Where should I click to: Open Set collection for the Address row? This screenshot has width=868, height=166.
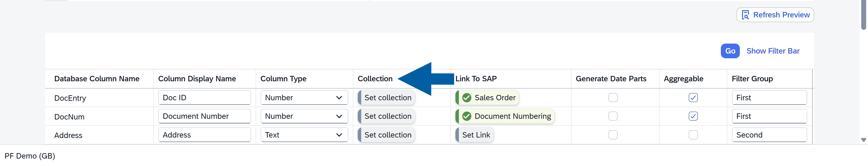click(x=387, y=135)
